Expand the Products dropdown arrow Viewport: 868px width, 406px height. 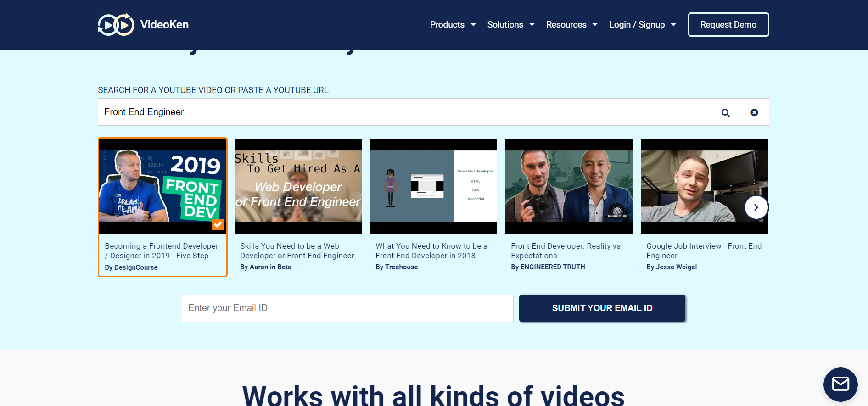pos(473,25)
